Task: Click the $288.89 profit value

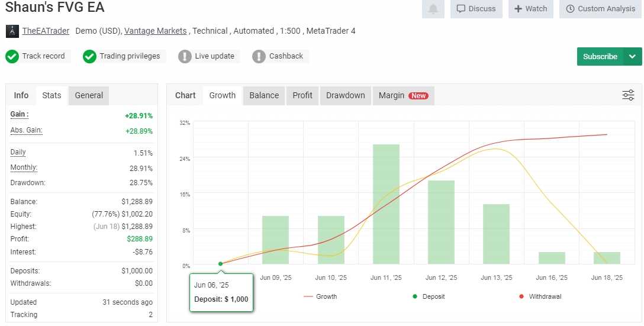Action: [140, 238]
